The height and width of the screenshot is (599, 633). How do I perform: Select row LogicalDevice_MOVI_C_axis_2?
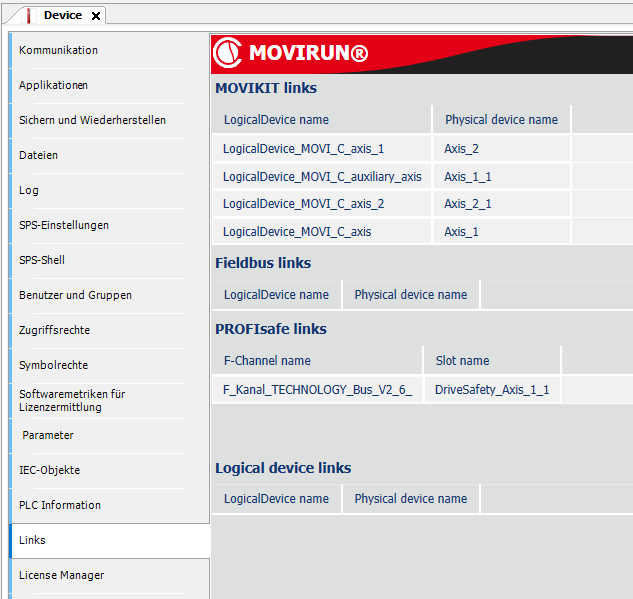tap(322, 204)
